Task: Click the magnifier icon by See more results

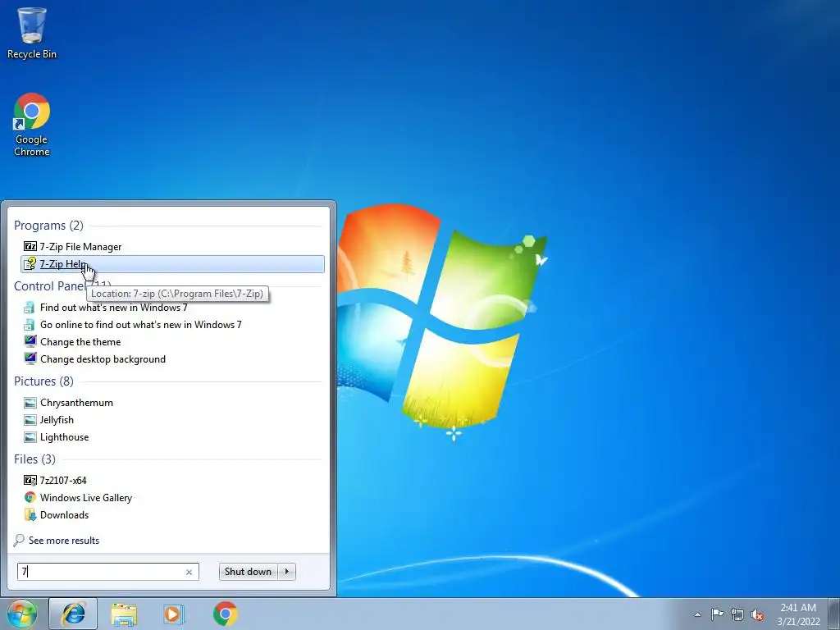Action: click(19, 540)
